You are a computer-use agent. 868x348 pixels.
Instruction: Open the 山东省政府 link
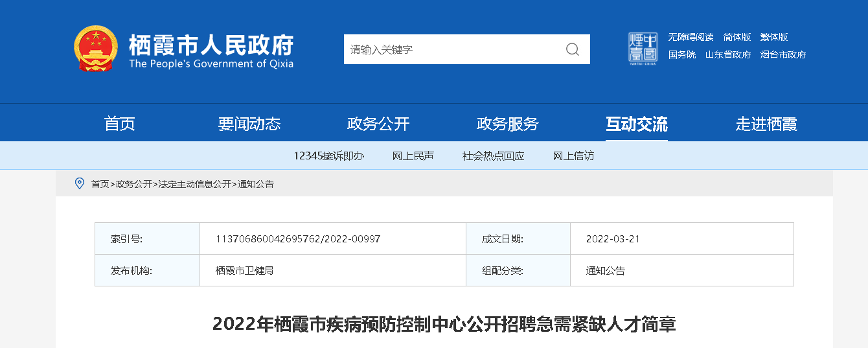tap(728, 54)
